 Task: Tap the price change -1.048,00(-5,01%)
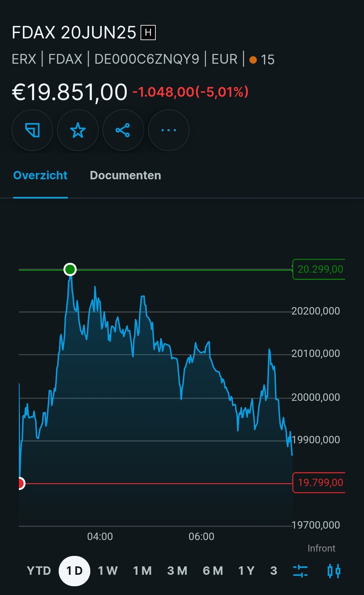(190, 92)
